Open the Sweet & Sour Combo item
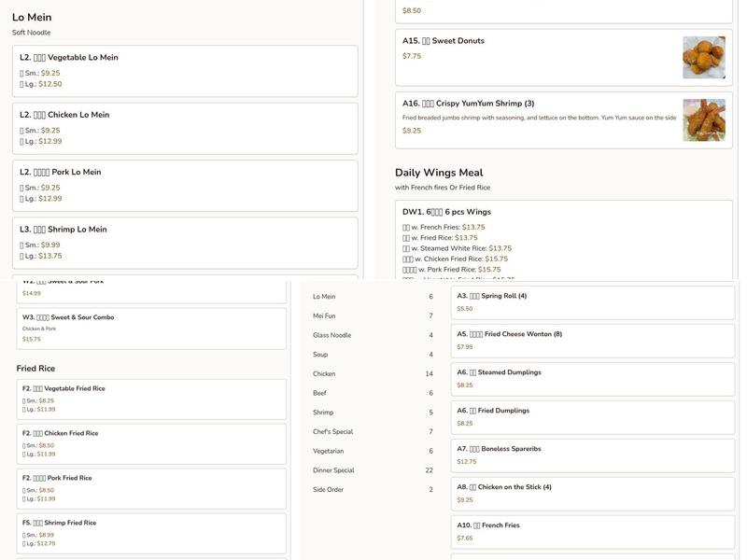The height and width of the screenshot is (560, 747). (151, 328)
